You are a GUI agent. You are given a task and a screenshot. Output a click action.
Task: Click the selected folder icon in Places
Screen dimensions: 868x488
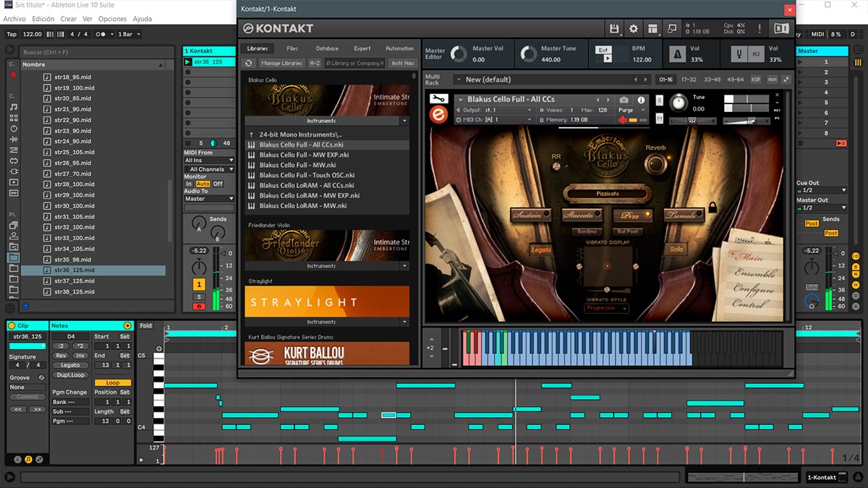[x=14, y=257]
